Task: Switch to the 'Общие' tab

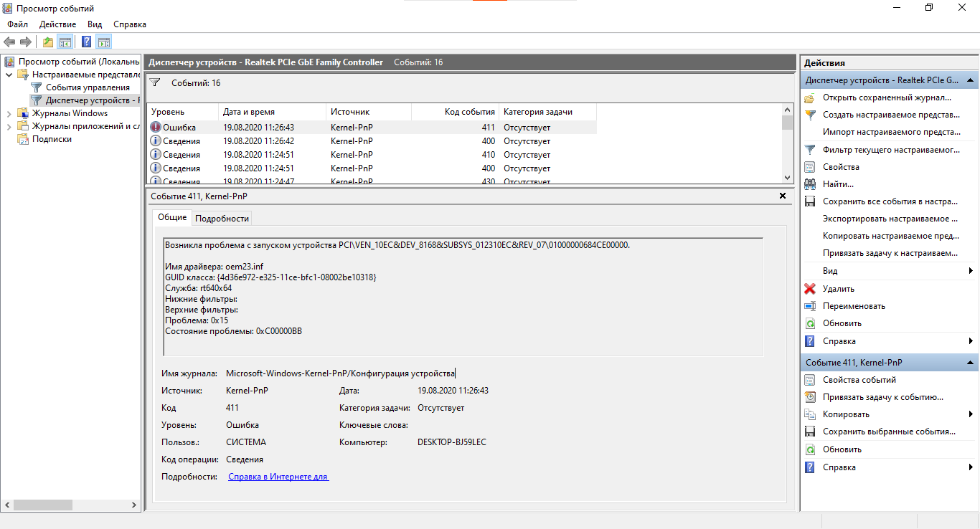Action: click(172, 217)
